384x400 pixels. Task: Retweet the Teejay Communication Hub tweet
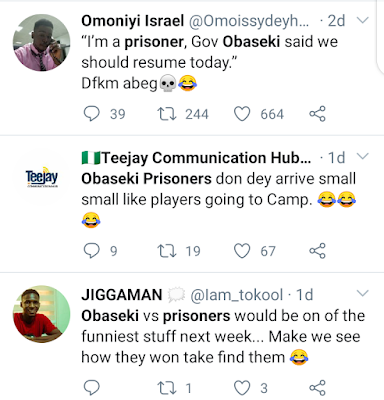167,251
